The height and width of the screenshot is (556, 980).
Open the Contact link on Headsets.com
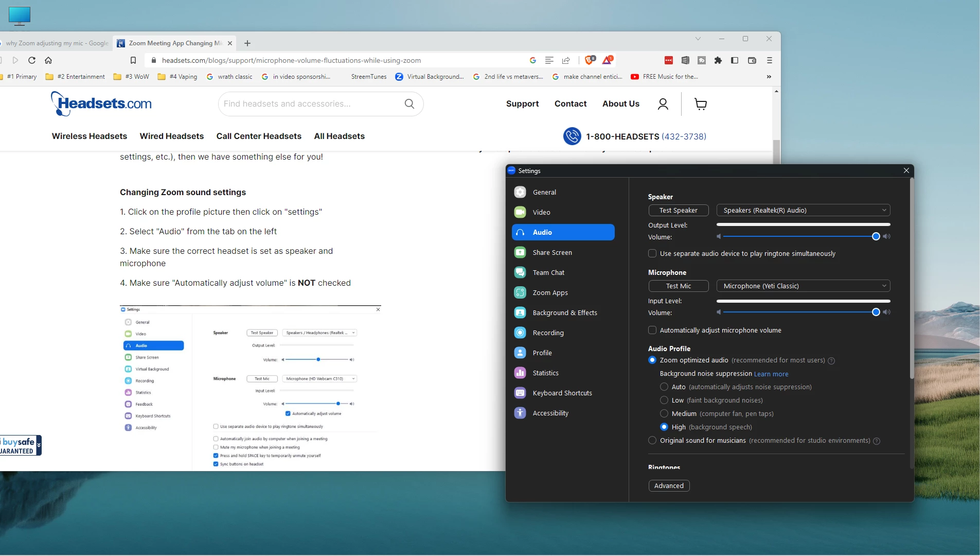[571, 103]
